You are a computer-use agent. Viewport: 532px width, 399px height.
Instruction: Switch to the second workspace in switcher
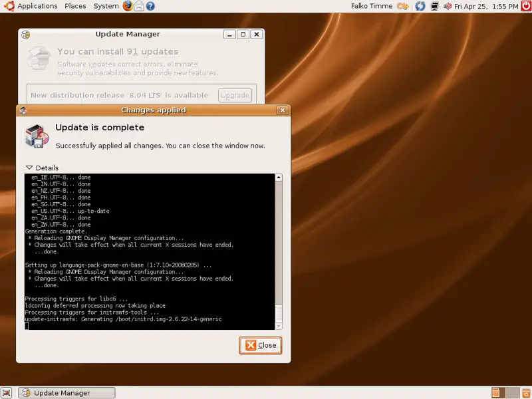pyautogui.click(x=513, y=392)
